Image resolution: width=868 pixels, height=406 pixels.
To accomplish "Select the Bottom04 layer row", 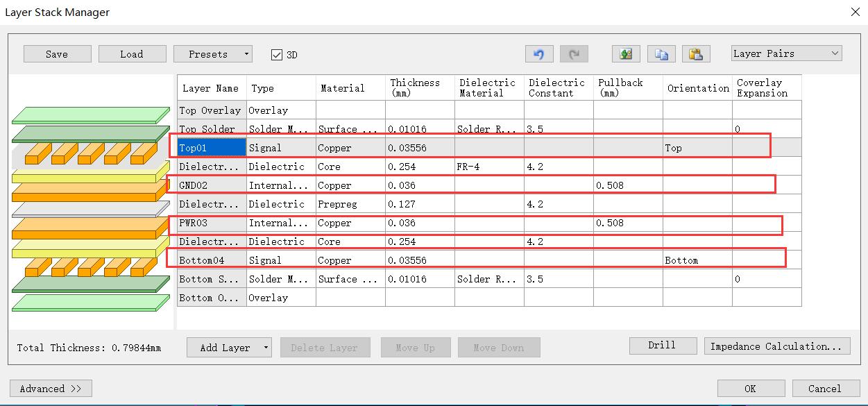I will coord(489,260).
